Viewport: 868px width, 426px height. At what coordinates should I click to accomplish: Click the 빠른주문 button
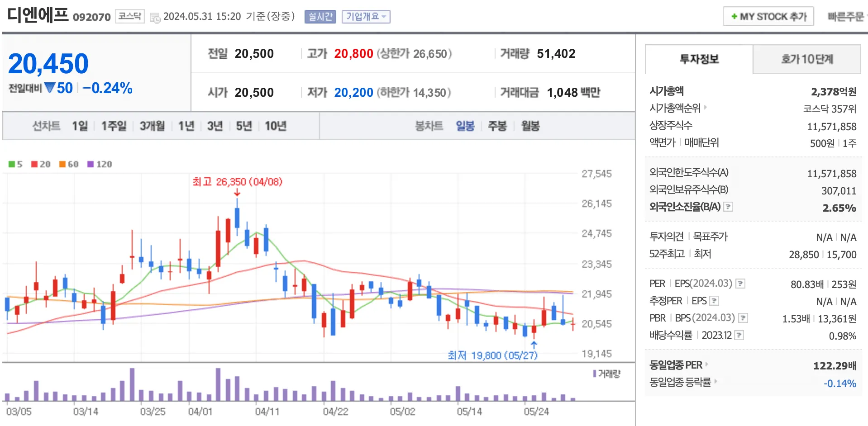click(x=845, y=17)
